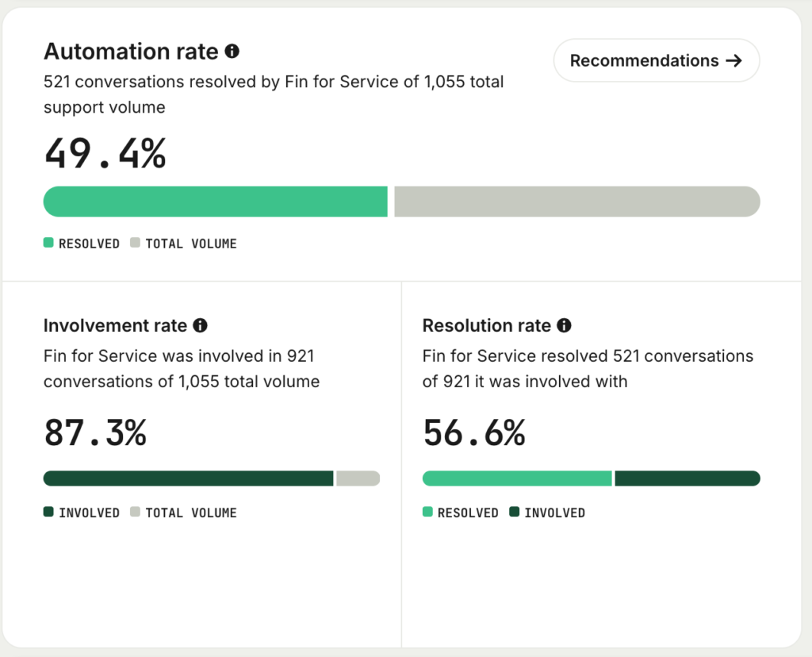Click the green Resolved swatch under Resolution rate
The height and width of the screenshot is (657, 812).
[x=427, y=512]
